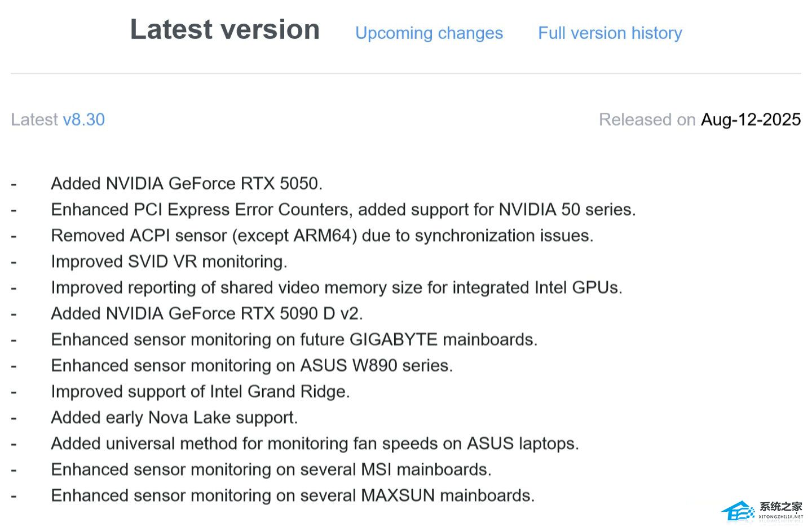Click the PCI Express Error Counters entry
This screenshot has width=812, height=527.
pos(343,210)
